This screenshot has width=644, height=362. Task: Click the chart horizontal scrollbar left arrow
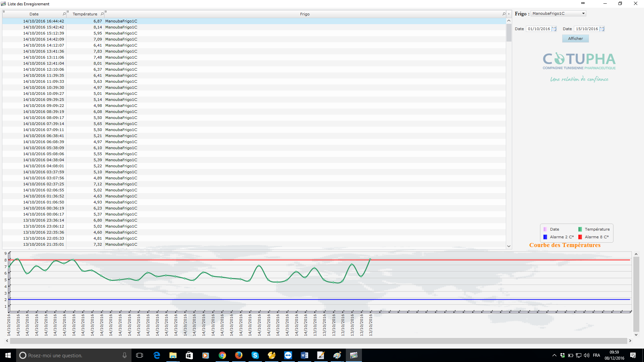pos(7,341)
